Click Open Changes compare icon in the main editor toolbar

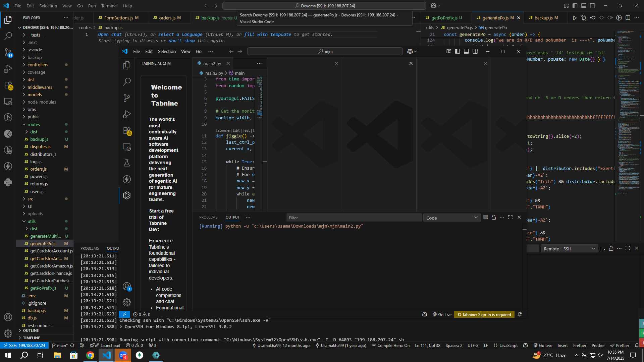(584, 18)
